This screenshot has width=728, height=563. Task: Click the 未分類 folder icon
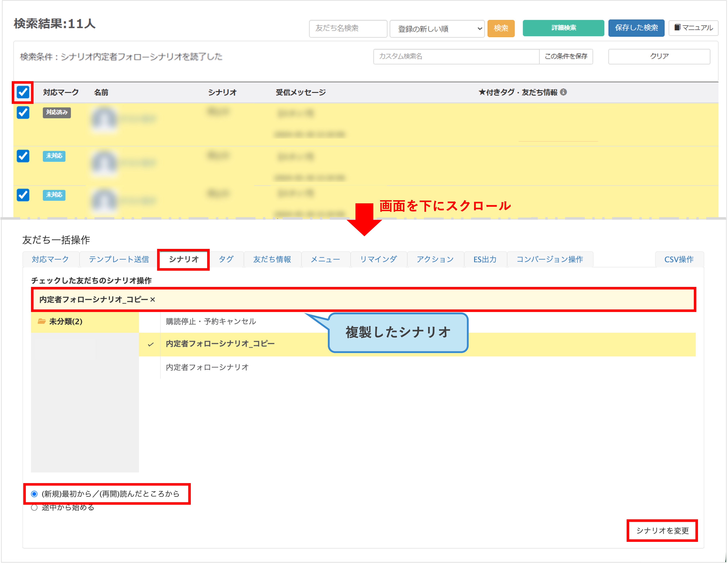click(42, 321)
